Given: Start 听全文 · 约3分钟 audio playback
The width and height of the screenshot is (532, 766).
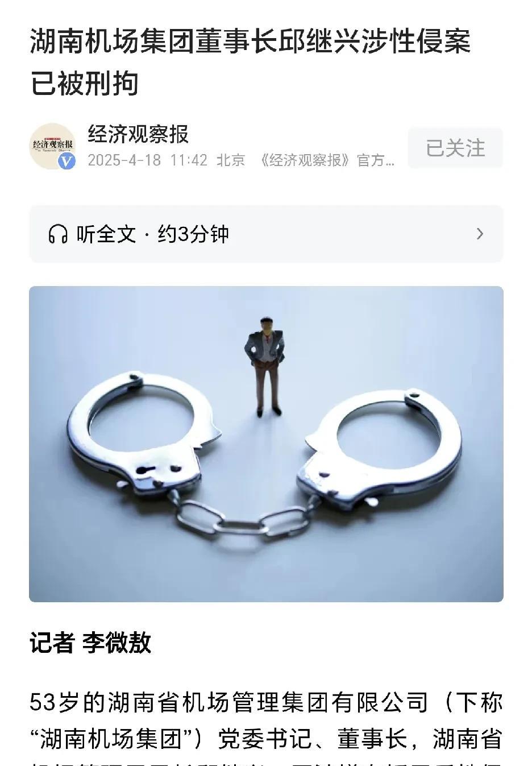Looking at the screenshot, I should (266, 234).
